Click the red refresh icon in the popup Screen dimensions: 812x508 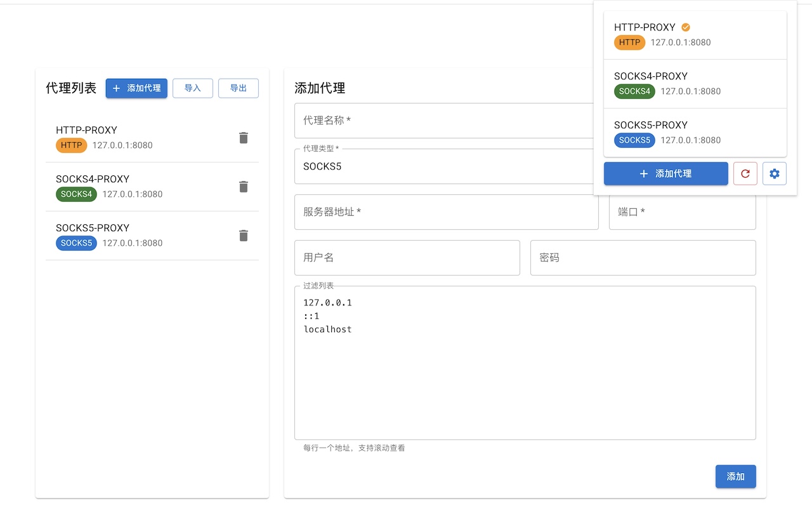coord(745,173)
